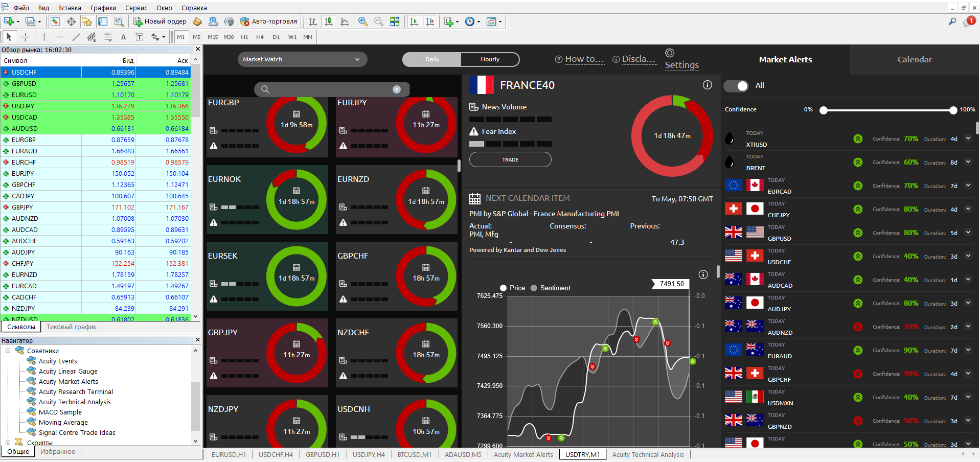Open MetaEditor book icon

coord(197,21)
